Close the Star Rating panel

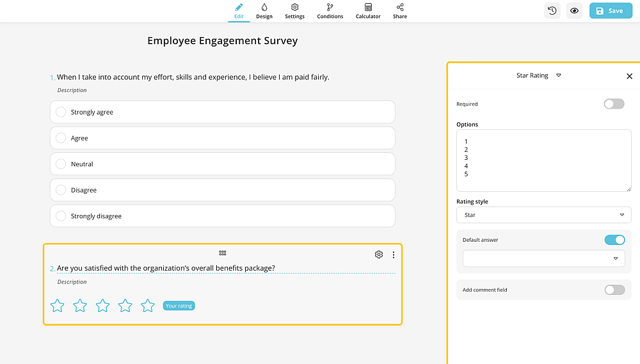629,76
